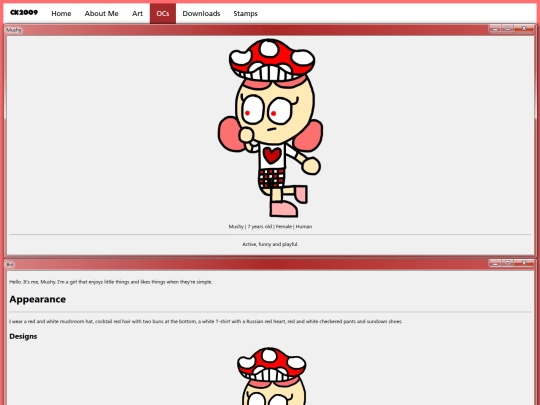Minimize the Bio window

pyautogui.click(x=495, y=263)
